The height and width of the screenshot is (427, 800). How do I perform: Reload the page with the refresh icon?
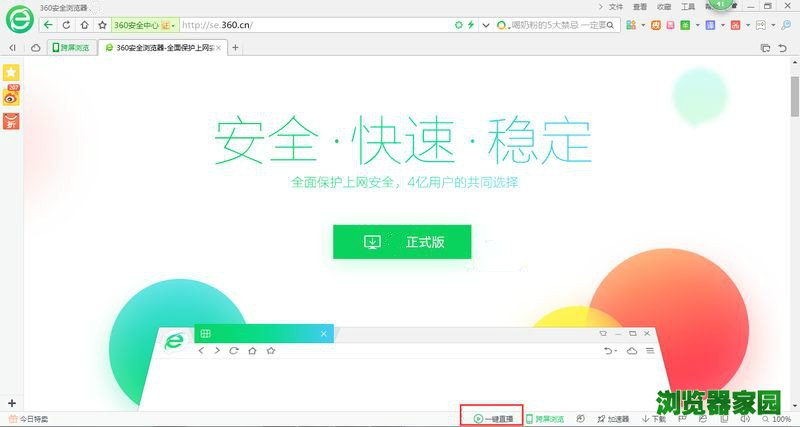67,24
